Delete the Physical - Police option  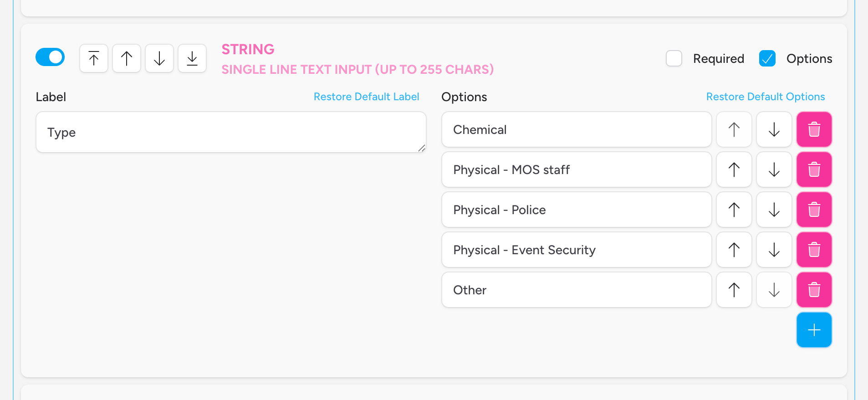tap(813, 210)
